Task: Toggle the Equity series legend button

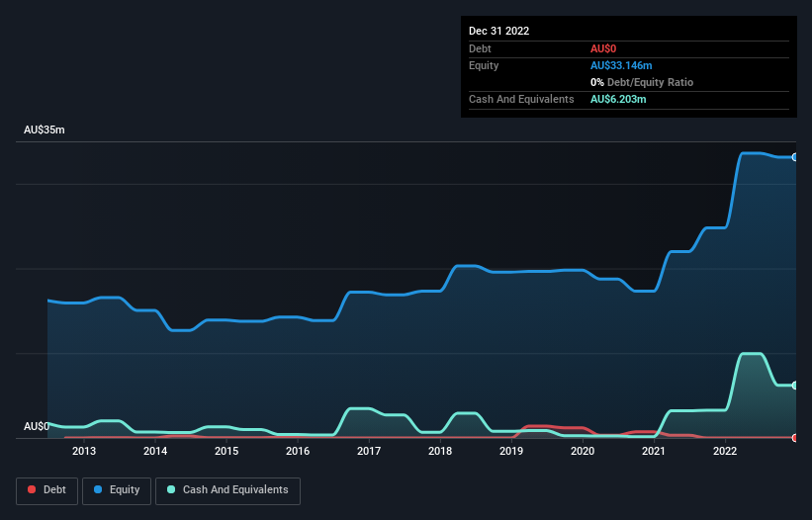Action: pos(117,490)
